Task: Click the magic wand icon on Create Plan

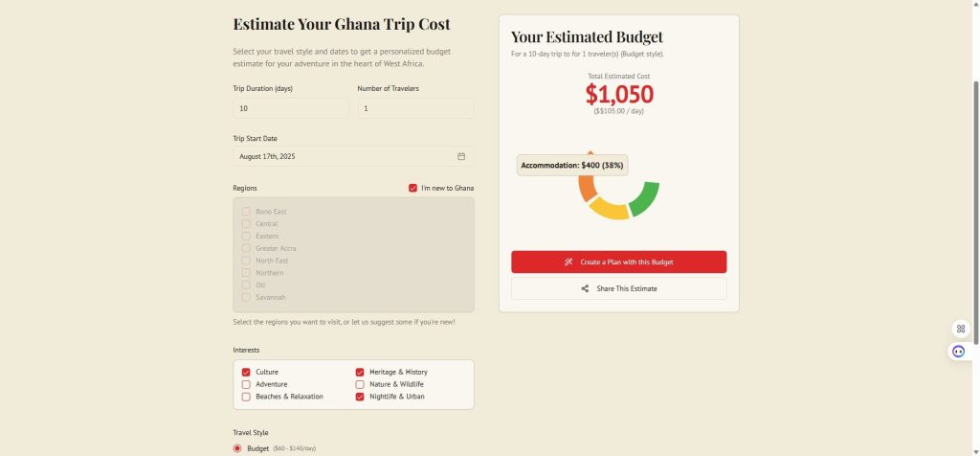Action: point(568,262)
